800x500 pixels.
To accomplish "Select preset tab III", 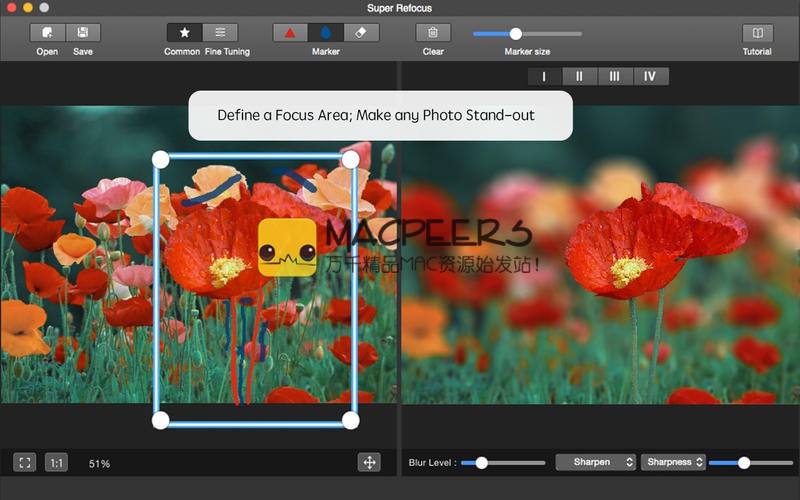I will tap(615, 76).
